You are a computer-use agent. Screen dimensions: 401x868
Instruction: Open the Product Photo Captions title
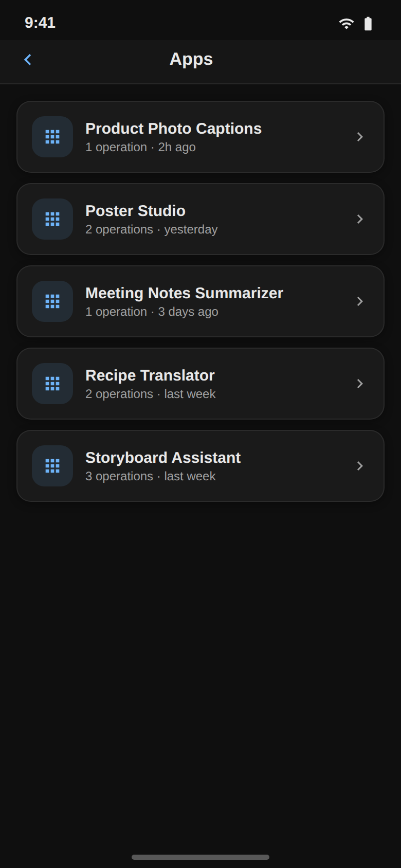173,129
